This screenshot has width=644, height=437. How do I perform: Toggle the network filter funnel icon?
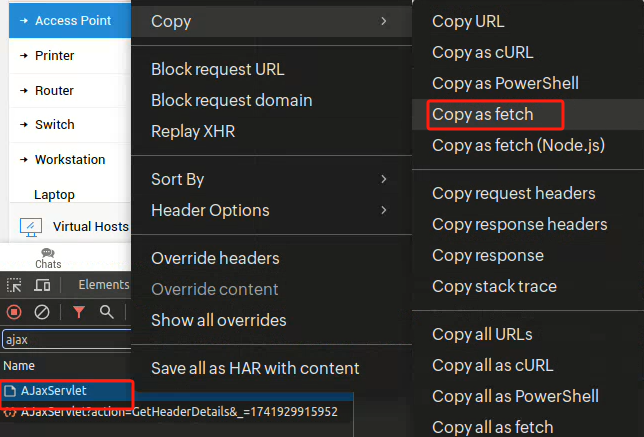pyautogui.click(x=79, y=312)
